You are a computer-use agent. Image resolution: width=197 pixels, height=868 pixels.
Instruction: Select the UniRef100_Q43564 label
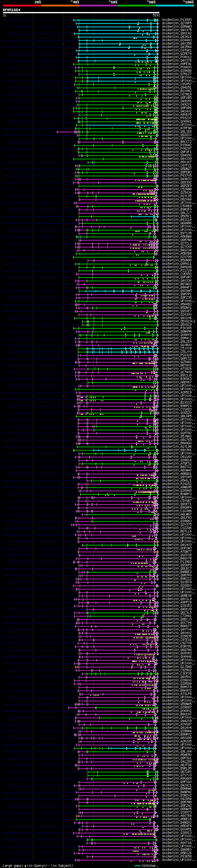(x=176, y=47)
